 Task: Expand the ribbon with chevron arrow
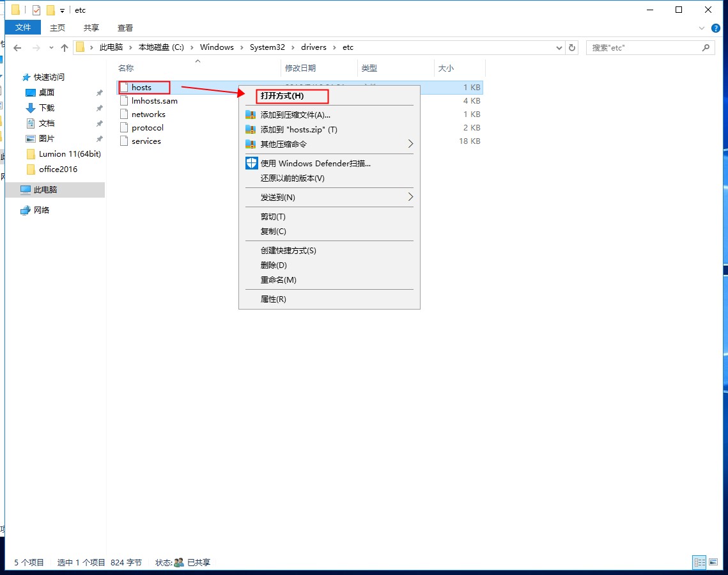click(702, 28)
